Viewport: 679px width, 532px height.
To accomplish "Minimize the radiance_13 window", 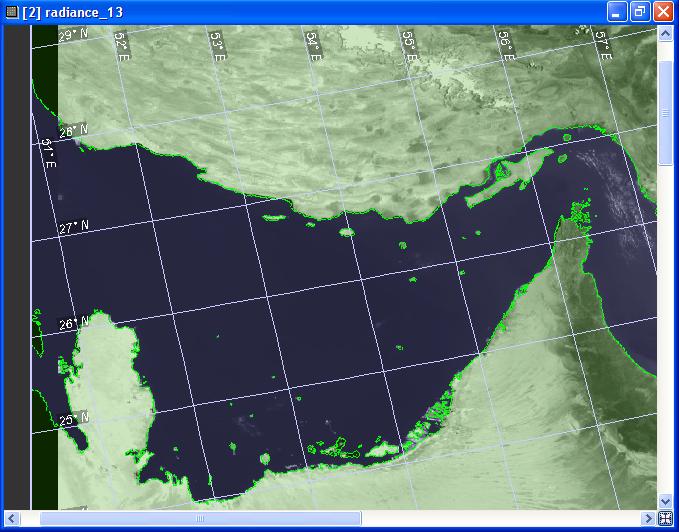I will click(617, 12).
